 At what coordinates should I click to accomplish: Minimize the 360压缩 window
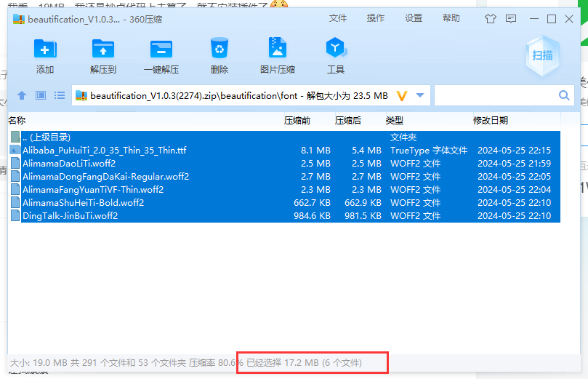(534, 19)
